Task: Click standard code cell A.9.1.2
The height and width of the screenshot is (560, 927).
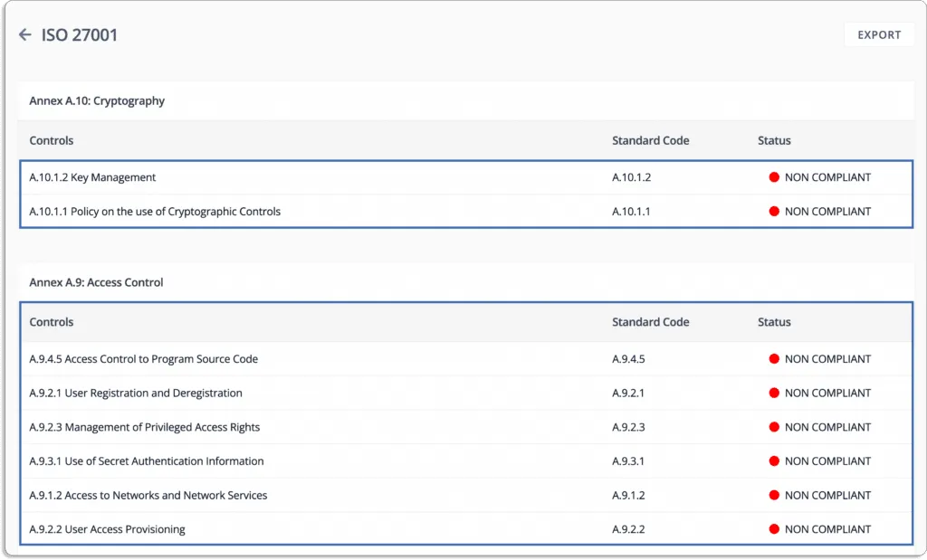Action: (x=628, y=496)
